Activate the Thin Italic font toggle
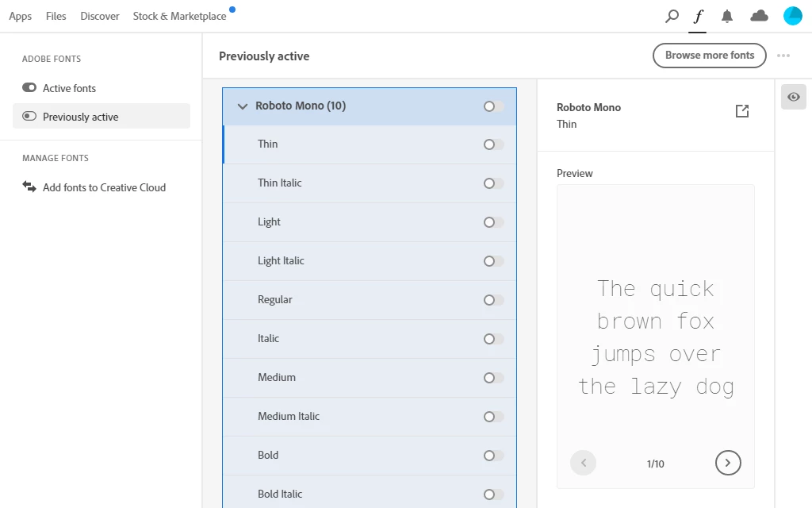 (x=493, y=183)
